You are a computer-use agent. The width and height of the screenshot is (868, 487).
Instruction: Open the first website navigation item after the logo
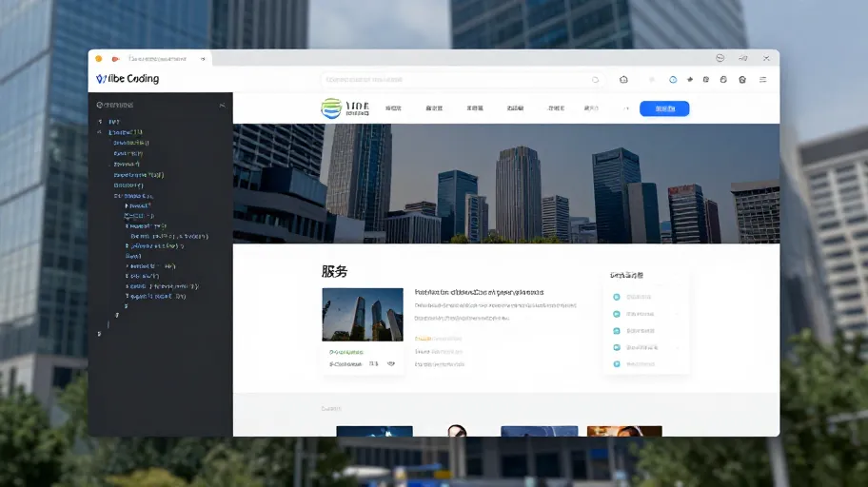point(393,108)
